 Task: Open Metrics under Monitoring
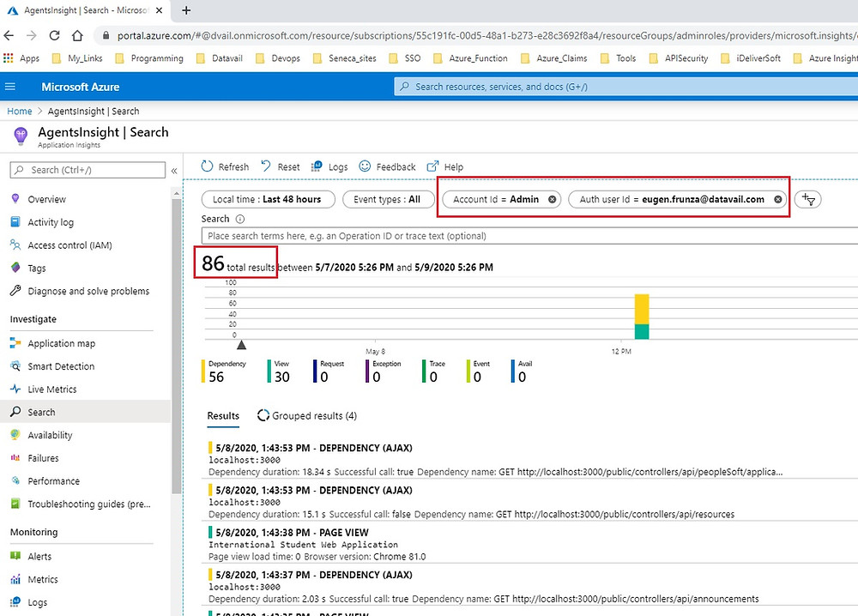(x=44, y=579)
